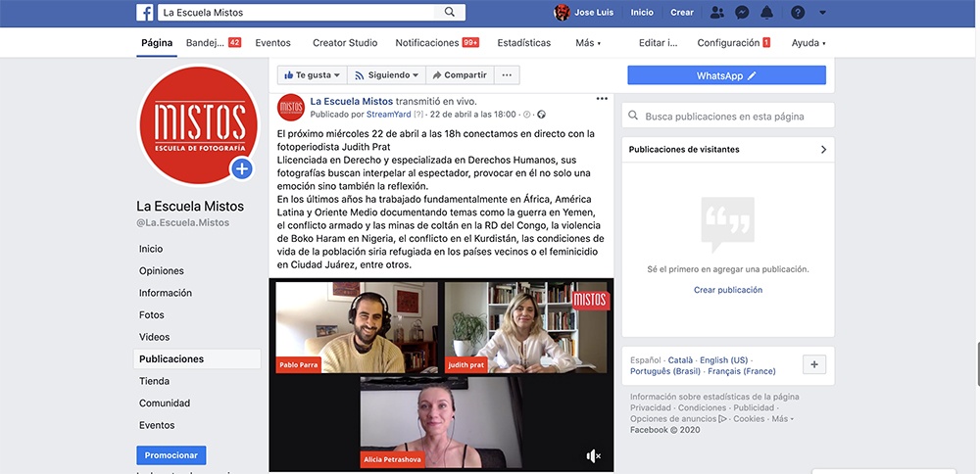Viewport: 980px width, 474px height.
Task: Click the post date 22 de abril
Action: coord(473,115)
